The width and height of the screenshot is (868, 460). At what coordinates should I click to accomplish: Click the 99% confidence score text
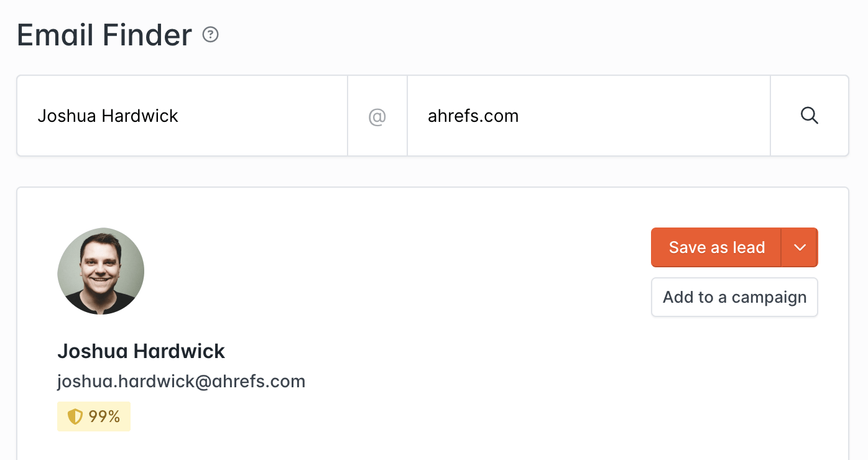pyautogui.click(x=104, y=416)
